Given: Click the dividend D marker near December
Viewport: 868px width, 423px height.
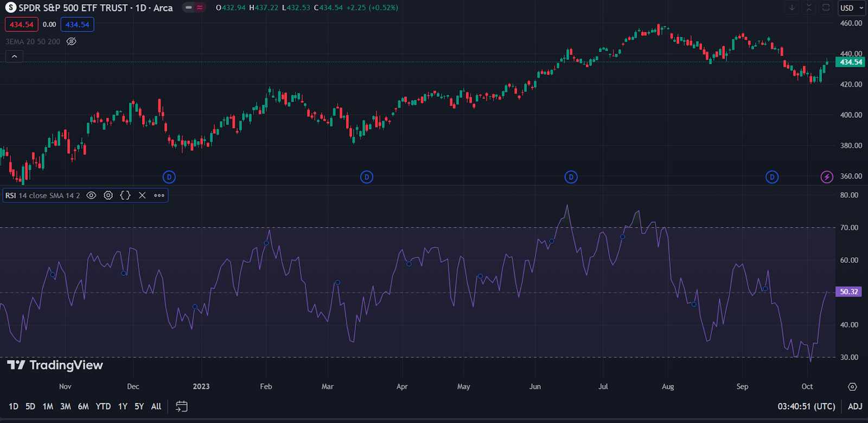Looking at the screenshot, I should [x=169, y=177].
